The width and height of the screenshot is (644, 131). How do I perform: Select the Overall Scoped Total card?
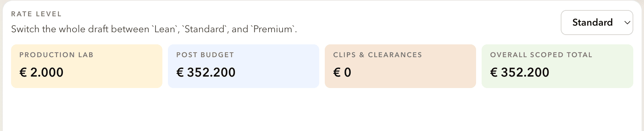tap(557, 66)
